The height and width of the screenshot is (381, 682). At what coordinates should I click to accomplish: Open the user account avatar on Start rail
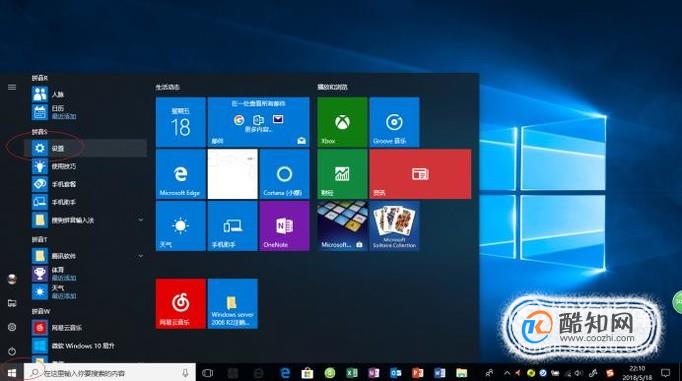pos(12,279)
